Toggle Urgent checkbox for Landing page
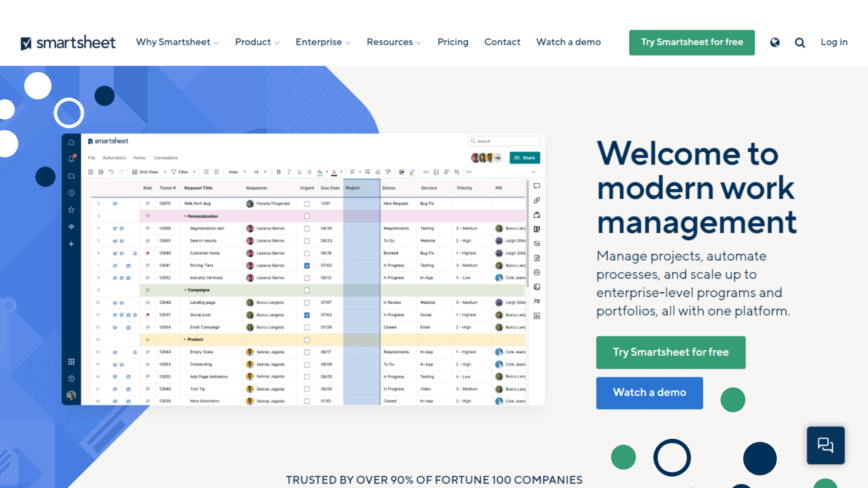The height and width of the screenshot is (488, 868). pyautogui.click(x=307, y=303)
